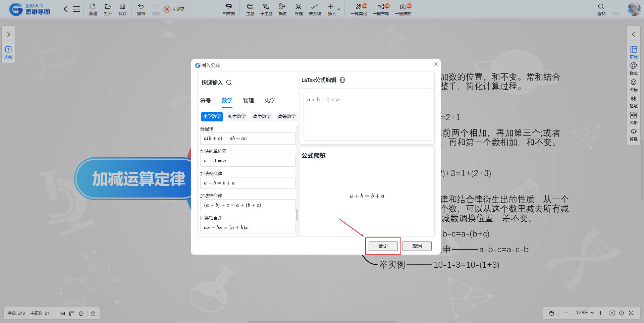Click the 取消 cancel button
Viewport: 644px width, 323px height.
(417, 246)
